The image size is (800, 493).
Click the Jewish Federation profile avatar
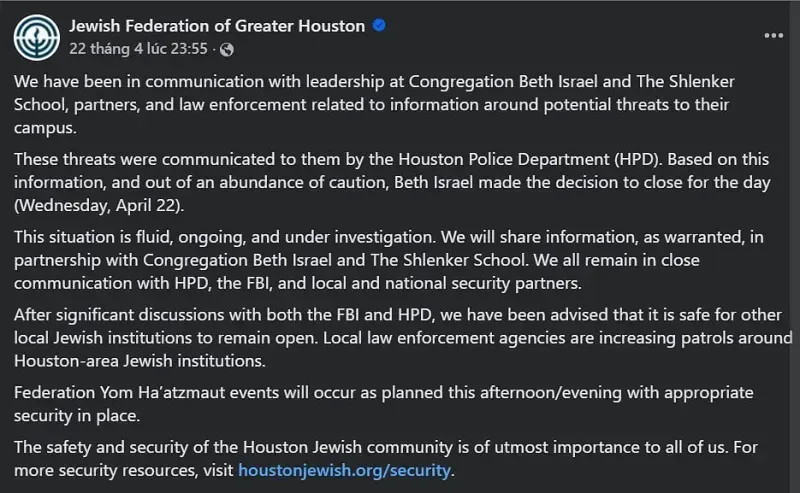[x=35, y=36]
